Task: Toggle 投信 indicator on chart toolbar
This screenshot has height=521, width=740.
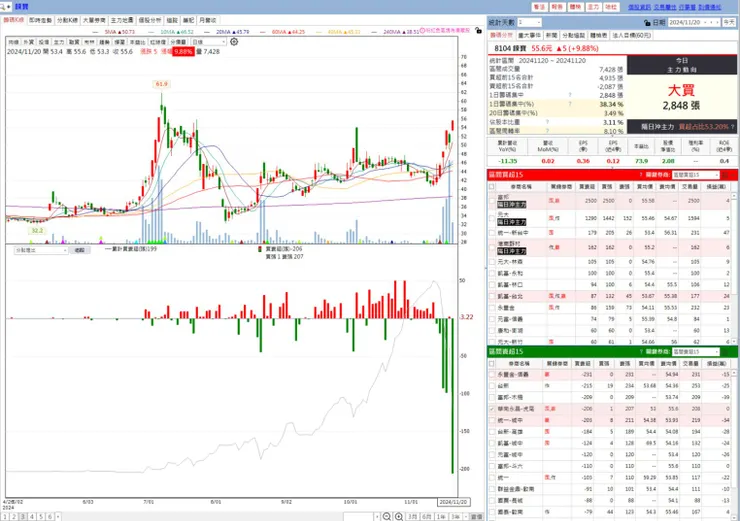Action: coord(43,42)
